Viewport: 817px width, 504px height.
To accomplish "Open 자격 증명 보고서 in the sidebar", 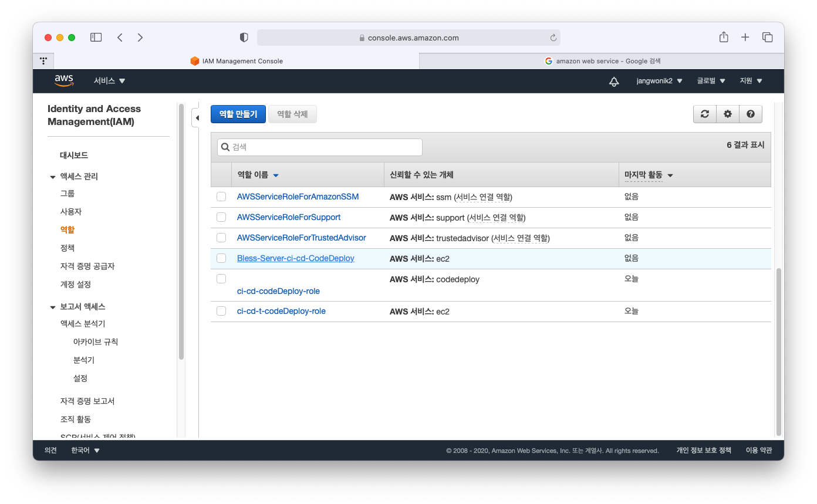I will click(x=87, y=401).
